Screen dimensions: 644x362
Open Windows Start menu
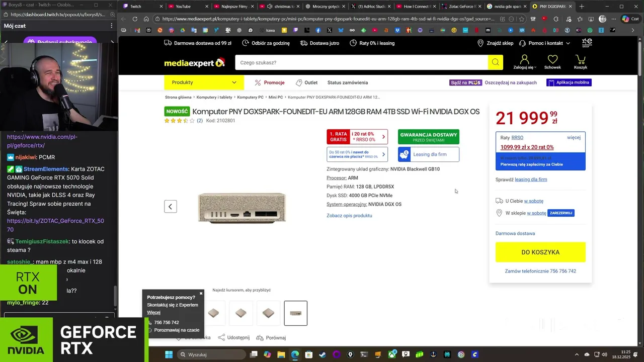169,354
